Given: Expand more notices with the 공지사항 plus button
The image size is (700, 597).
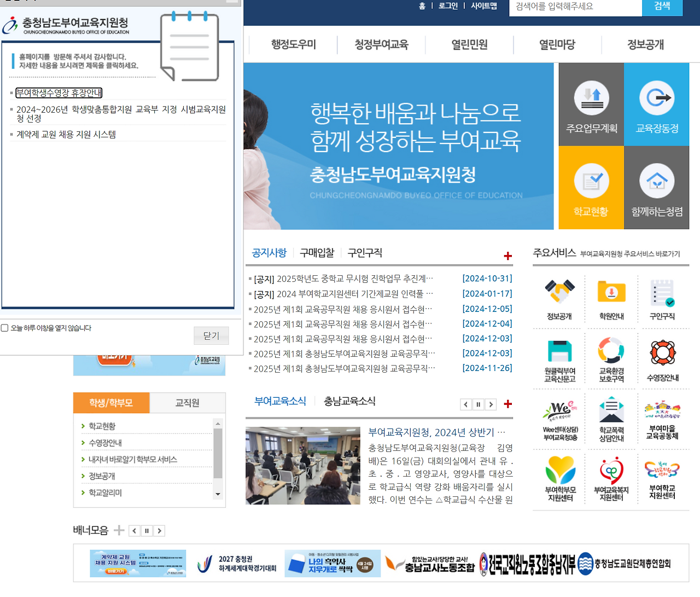Looking at the screenshot, I should [x=507, y=255].
